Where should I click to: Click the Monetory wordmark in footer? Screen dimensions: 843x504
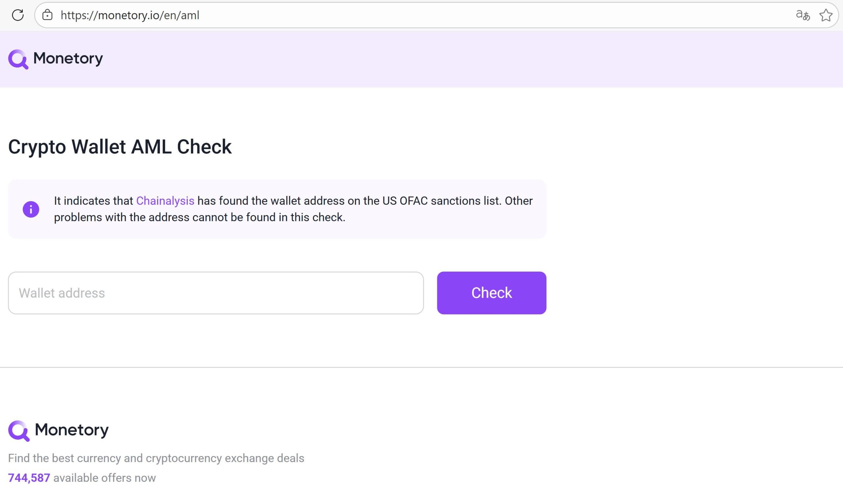tap(72, 430)
